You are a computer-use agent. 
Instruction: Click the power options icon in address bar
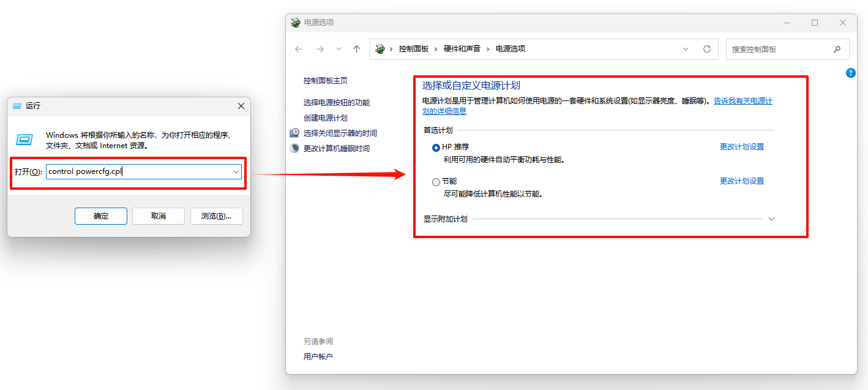click(x=380, y=49)
